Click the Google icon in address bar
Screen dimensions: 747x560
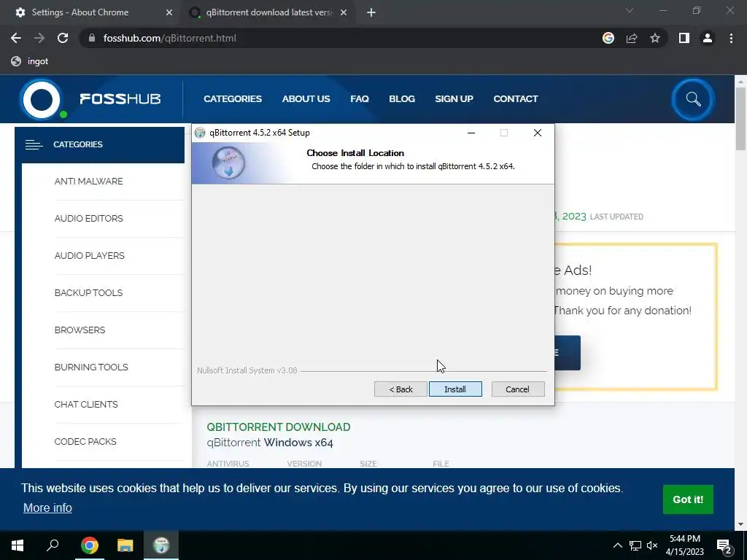tap(608, 38)
